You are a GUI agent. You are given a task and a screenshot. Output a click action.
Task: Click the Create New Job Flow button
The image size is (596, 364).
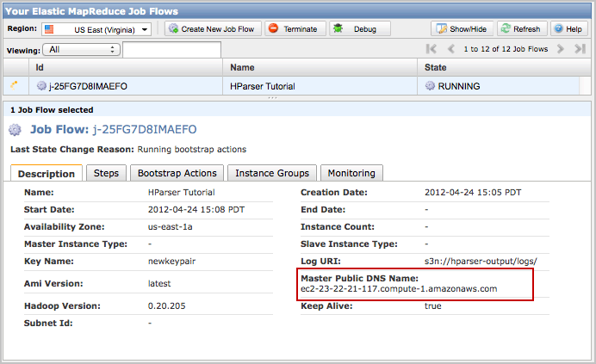click(213, 29)
